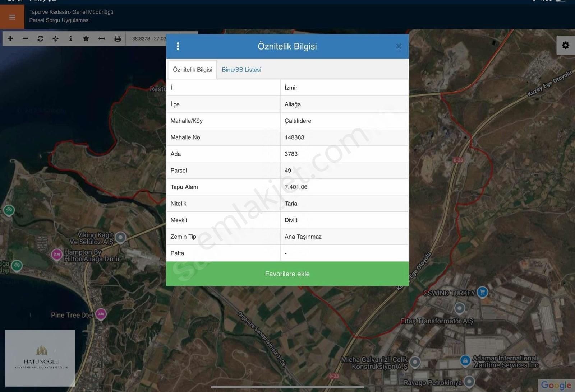
Task: Click the Aliağa value cell
Action: 345,104
